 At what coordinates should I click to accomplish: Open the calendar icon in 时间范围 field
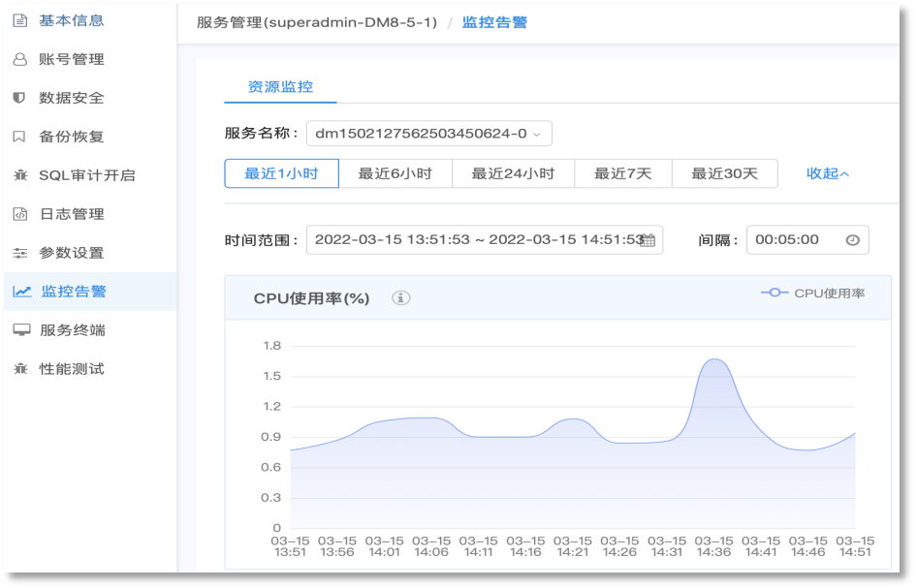click(646, 239)
